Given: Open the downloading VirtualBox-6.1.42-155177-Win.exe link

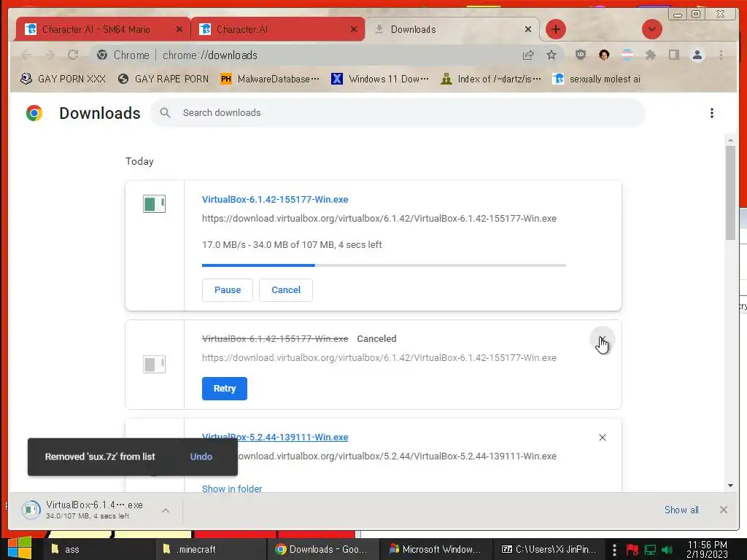Looking at the screenshot, I should click(x=275, y=200).
